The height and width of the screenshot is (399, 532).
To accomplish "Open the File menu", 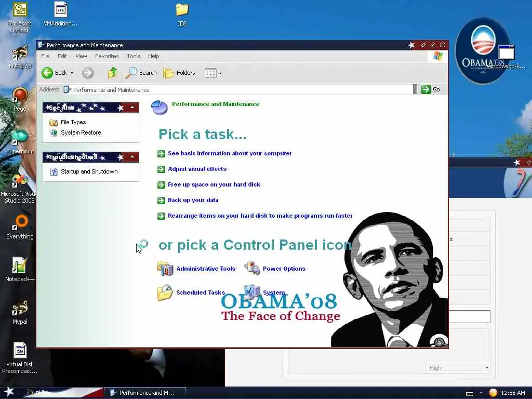I will 45,56.
